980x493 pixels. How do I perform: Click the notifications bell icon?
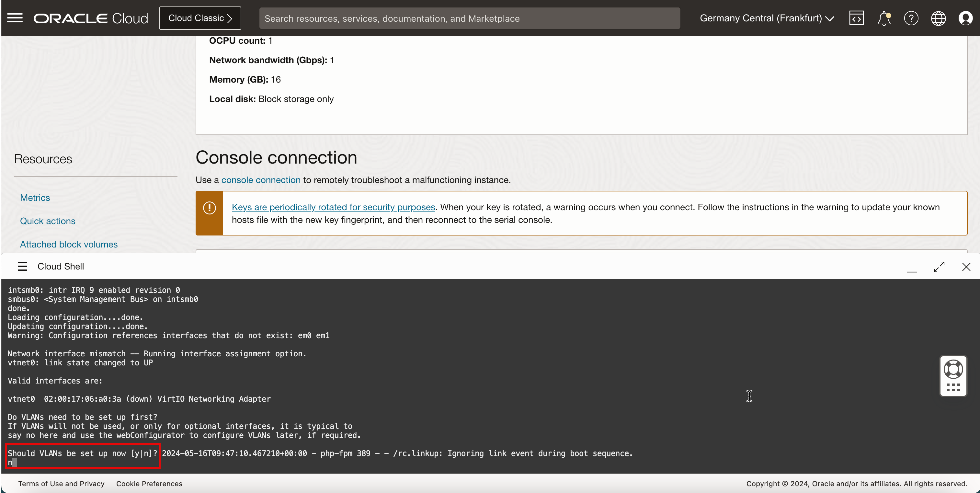884,17
